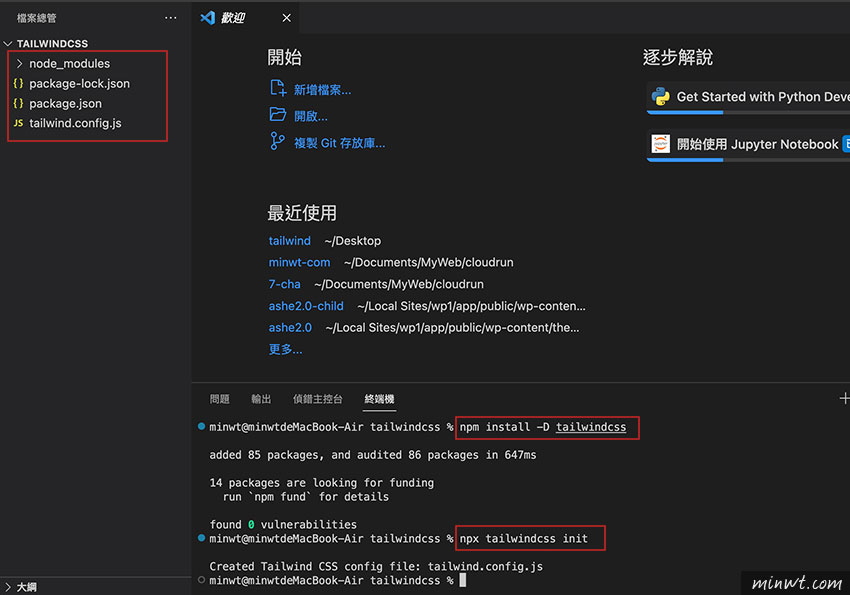850x595 pixels.
Task: Click the ~/Documents/MyWeb/cloudrun path beside 7-cha
Action: pos(399,284)
